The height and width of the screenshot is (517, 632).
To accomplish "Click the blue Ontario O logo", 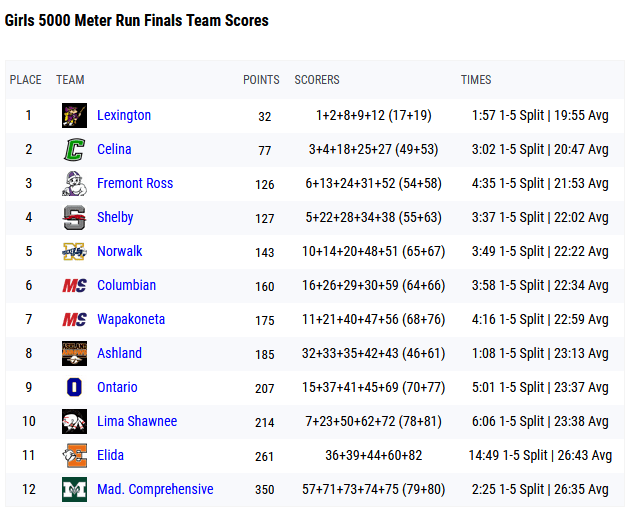I will tap(74, 387).
